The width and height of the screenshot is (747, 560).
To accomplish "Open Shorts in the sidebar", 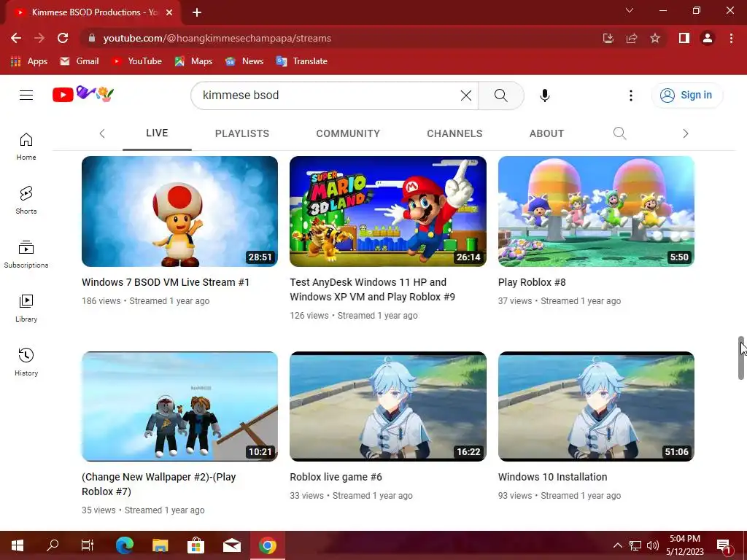I will [26, 200].
